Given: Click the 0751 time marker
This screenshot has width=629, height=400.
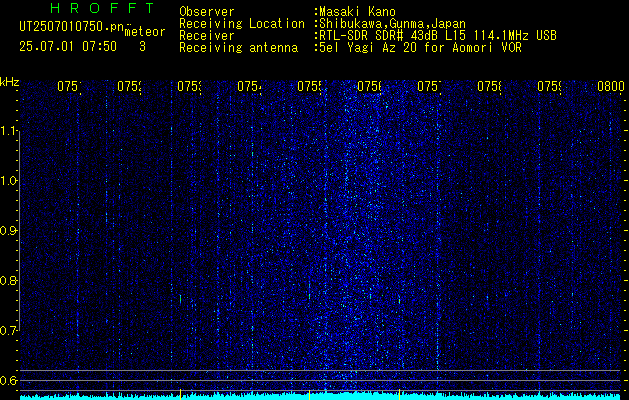Looking at the screenshot, I should [x=69, y=86].
